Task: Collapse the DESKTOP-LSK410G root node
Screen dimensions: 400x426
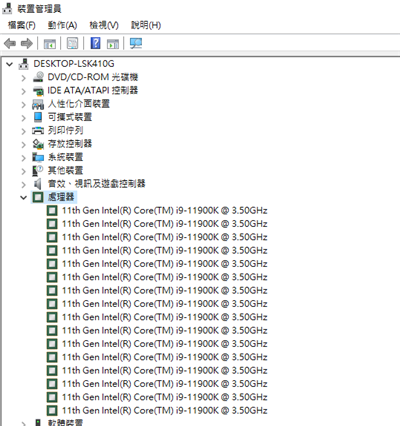Action: point(10,64)
